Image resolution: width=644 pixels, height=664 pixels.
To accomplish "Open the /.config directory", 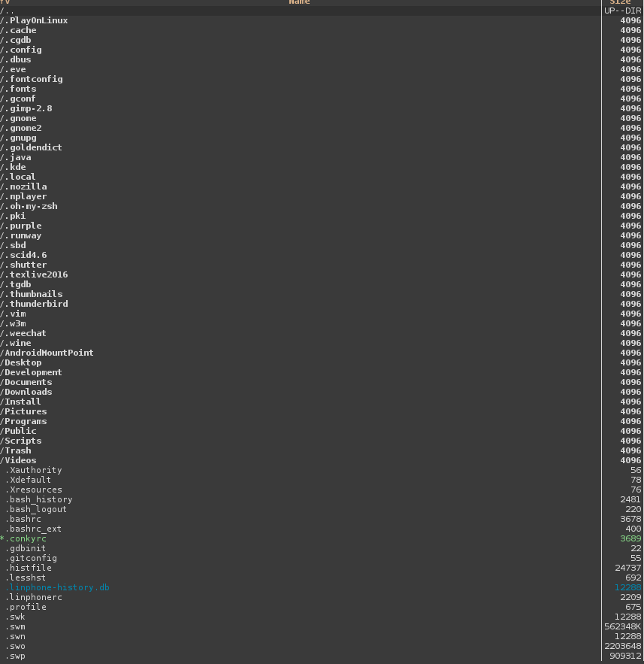I will 22,50.
